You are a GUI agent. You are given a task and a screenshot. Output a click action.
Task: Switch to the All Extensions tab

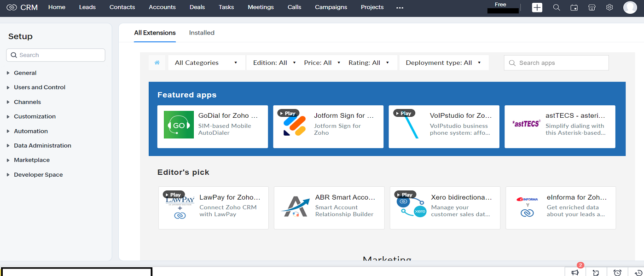point(155,33)
